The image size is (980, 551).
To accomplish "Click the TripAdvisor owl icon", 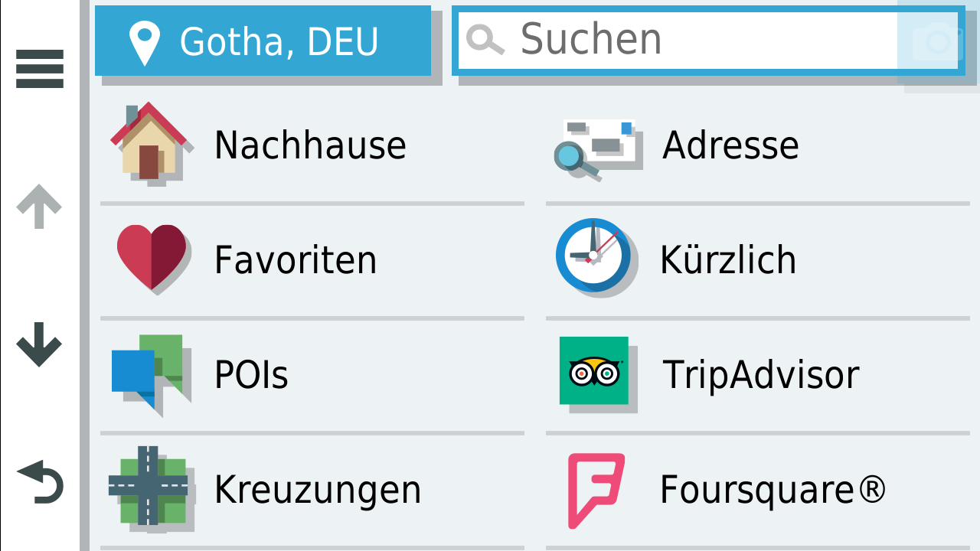I will 594,371.
